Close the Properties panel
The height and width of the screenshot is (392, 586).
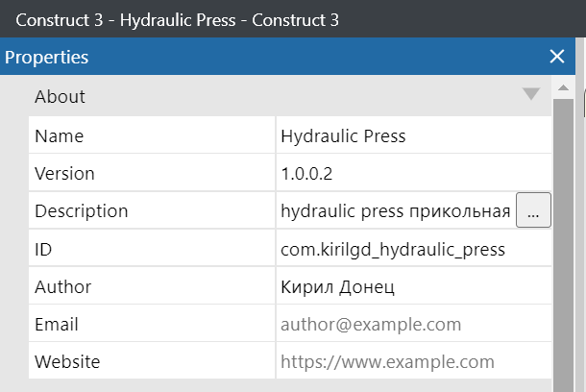[557, 57]
